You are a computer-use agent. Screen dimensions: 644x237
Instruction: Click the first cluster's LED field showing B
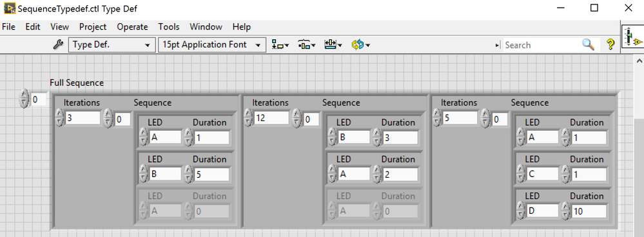165,174
